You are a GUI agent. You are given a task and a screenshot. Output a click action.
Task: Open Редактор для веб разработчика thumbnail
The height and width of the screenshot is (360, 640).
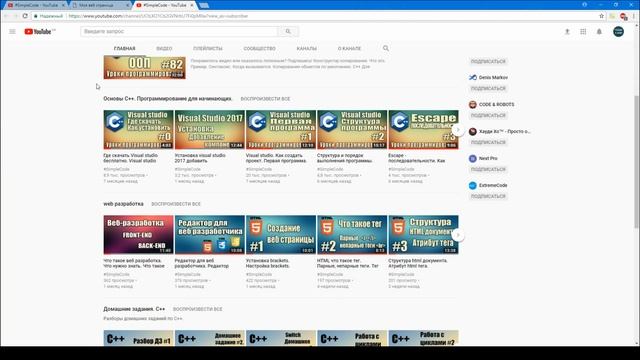tap(210, 235)
